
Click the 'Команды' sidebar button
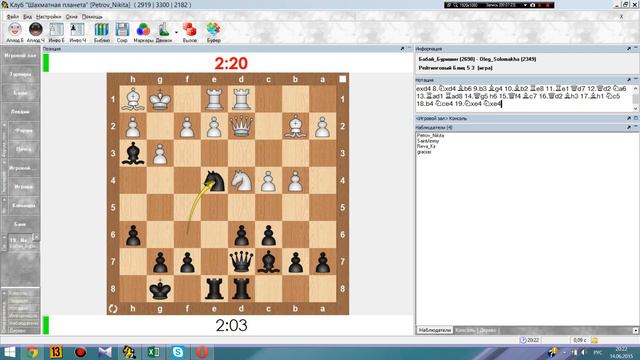click(x=23, y=205)
